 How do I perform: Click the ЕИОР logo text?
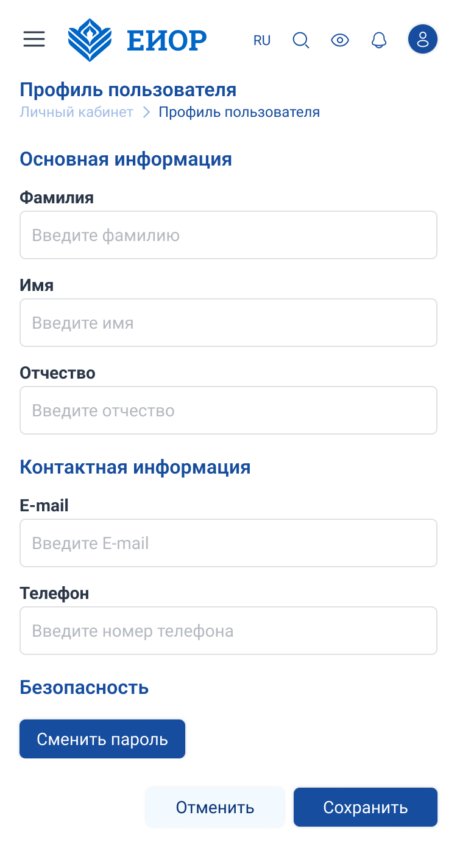click(167, 41)
